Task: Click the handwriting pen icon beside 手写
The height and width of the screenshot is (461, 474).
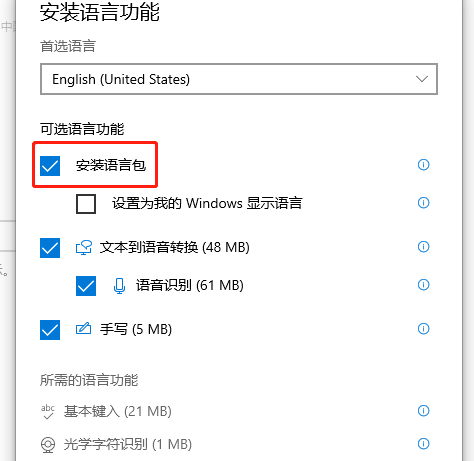Action: click(x=83, y=328)
